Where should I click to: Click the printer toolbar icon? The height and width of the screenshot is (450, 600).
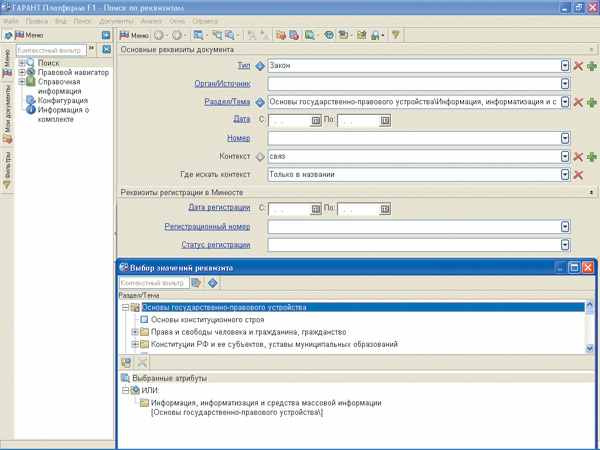[375, 36]
